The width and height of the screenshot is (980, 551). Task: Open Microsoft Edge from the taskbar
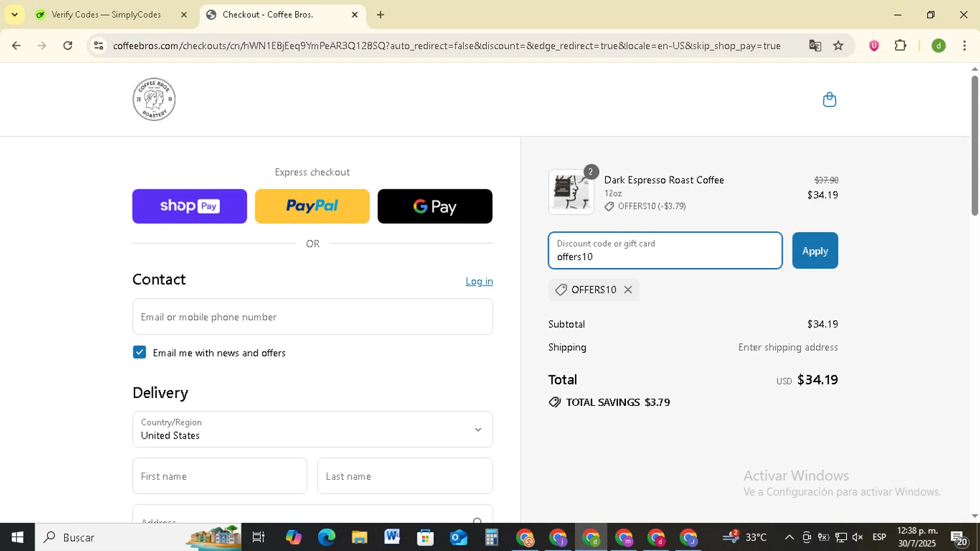[326, 537]
